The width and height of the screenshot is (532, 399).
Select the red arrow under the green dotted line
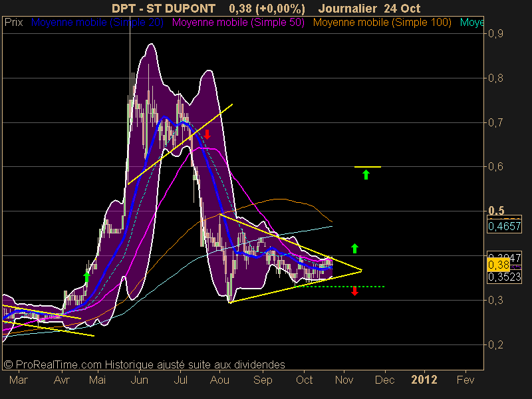coord(354,291)
